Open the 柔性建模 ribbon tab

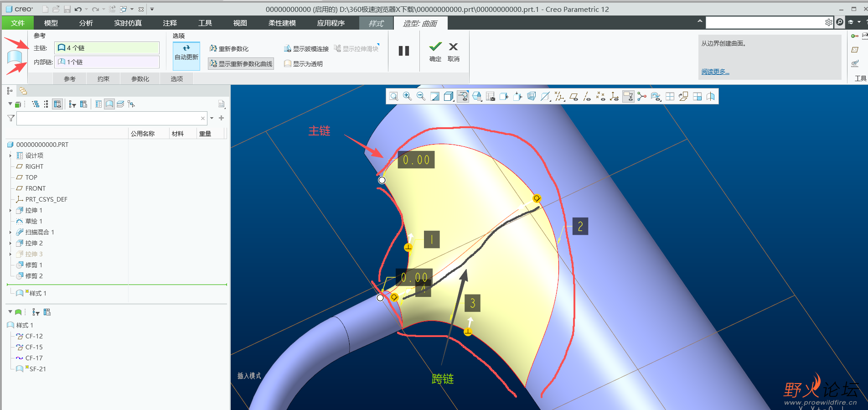(282, 23)
